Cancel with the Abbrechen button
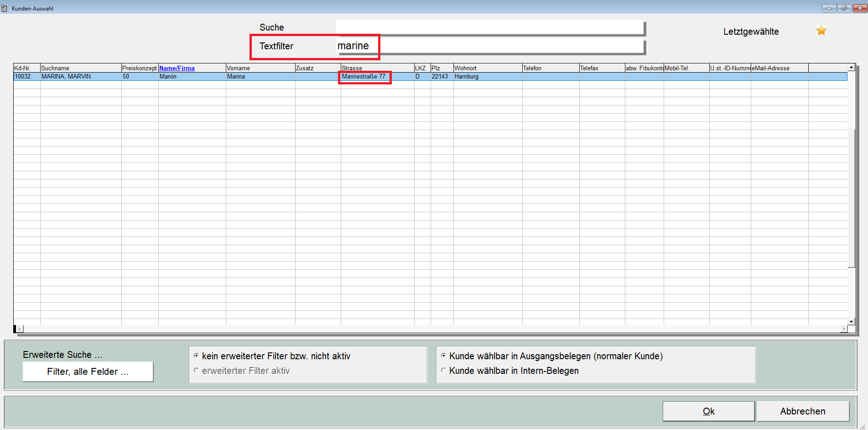 click(x=803, y=411)
